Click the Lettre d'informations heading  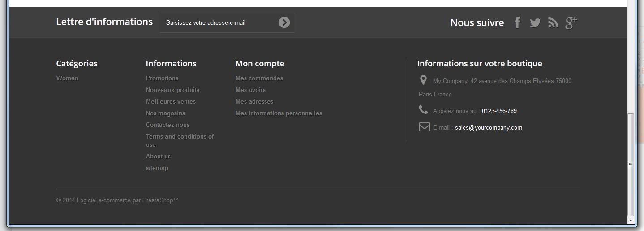point(104,22)
